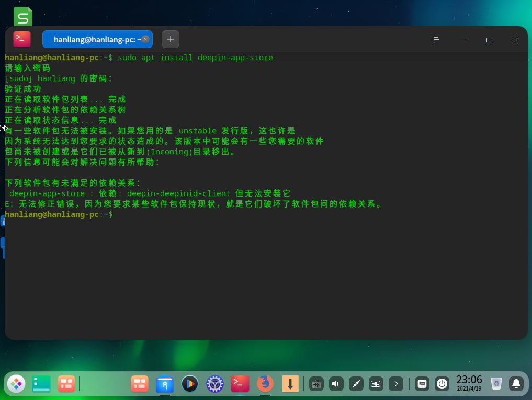Click the terminal icon in dock
The image size is (532, 400).
240,384
